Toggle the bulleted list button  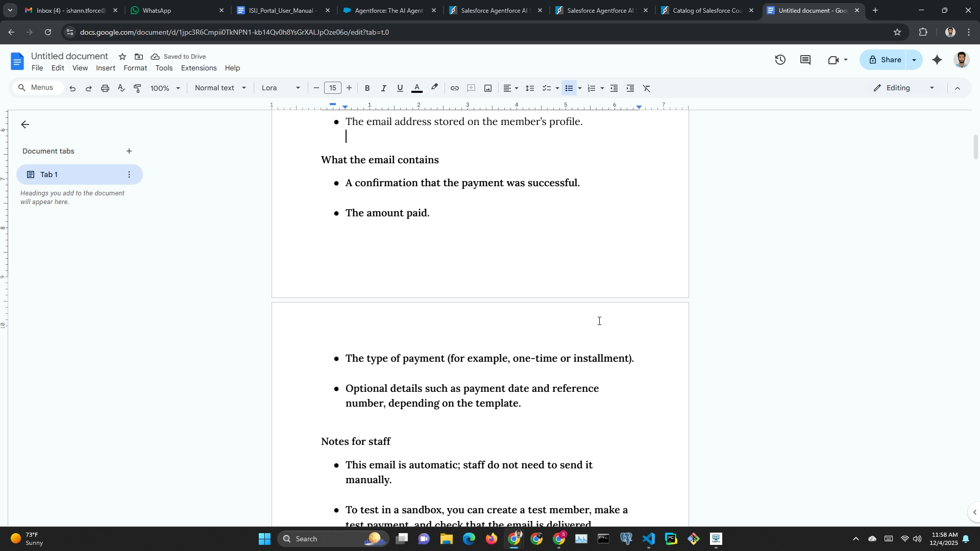pos(569,88)
